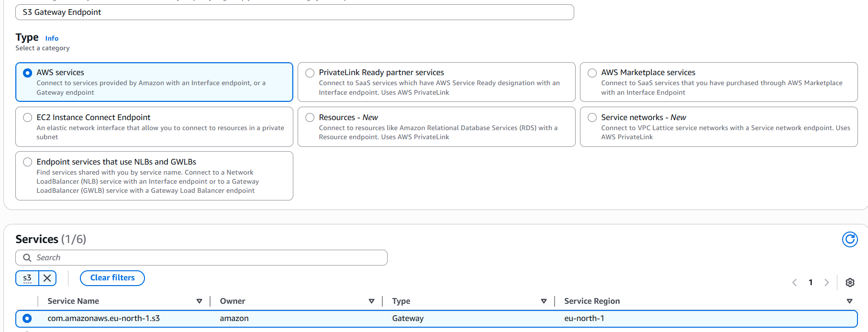Click the s3 filter token

tap(27, 278)
